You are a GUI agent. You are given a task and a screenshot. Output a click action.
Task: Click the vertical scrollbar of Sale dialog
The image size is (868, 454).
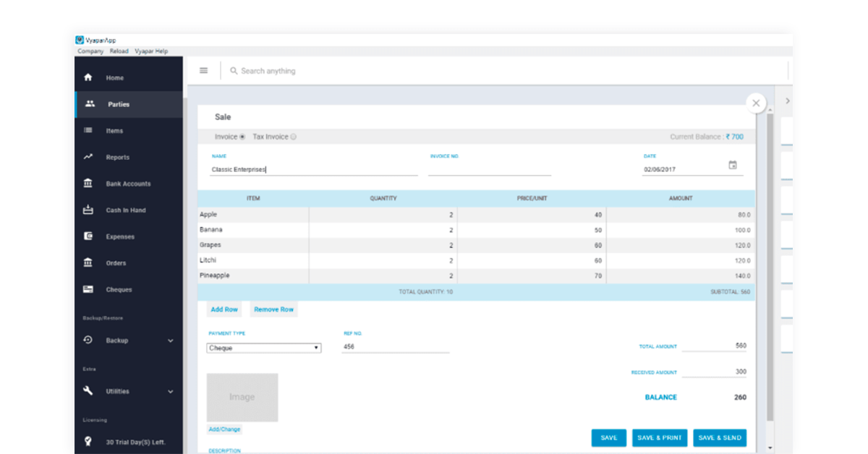pos(770,267)
